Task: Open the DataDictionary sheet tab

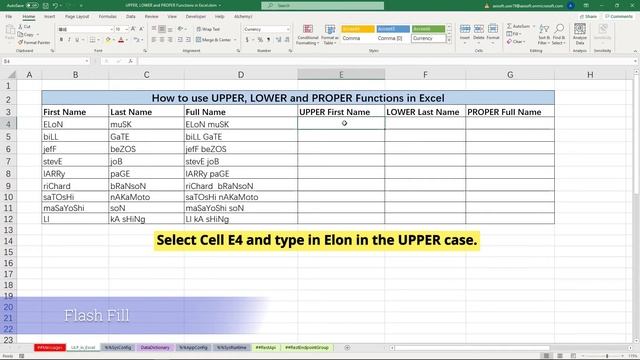Action: click(x=155, y=348)
